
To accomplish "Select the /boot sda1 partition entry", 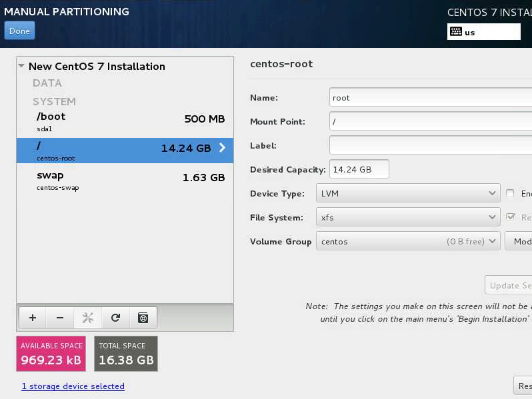I will point(125,121).
